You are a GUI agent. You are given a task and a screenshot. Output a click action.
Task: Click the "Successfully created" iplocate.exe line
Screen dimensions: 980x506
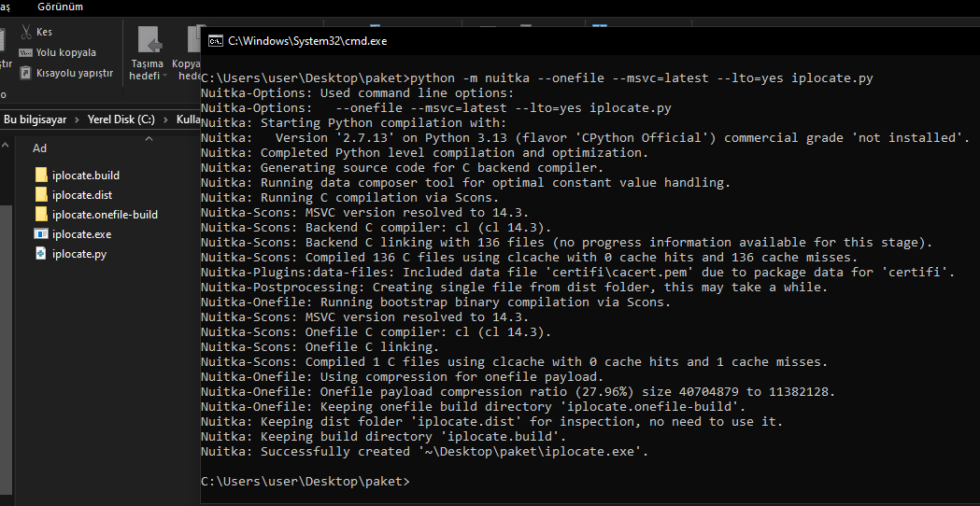[424, 452]
